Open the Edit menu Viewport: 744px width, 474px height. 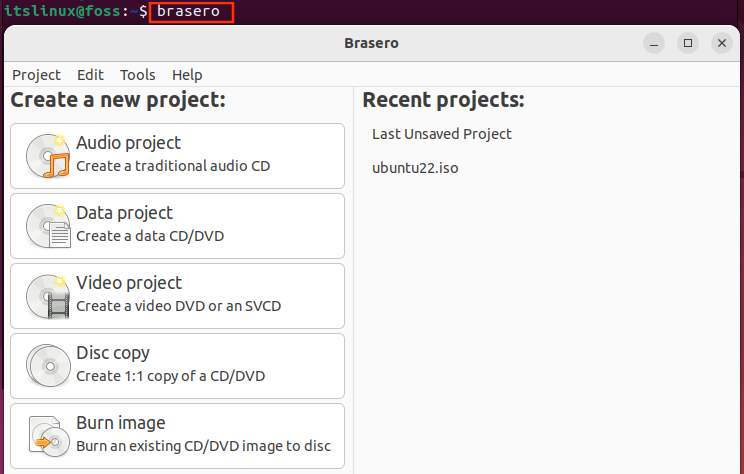click(90, 75)
